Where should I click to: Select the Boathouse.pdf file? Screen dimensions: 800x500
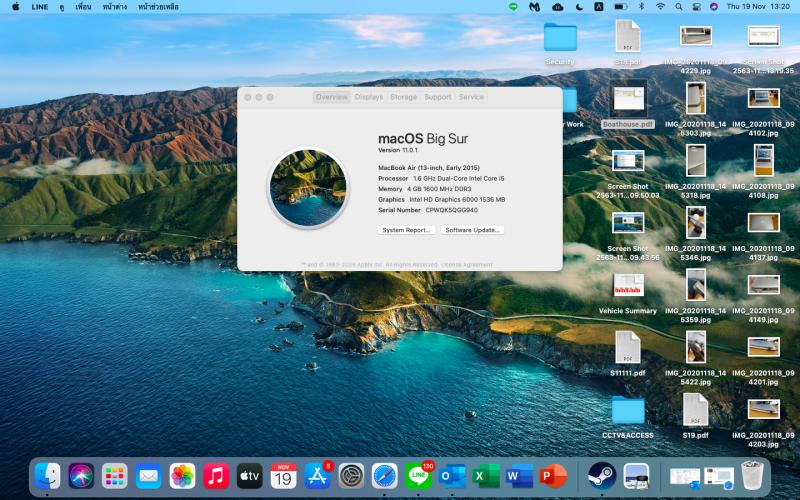click(628, 107)
